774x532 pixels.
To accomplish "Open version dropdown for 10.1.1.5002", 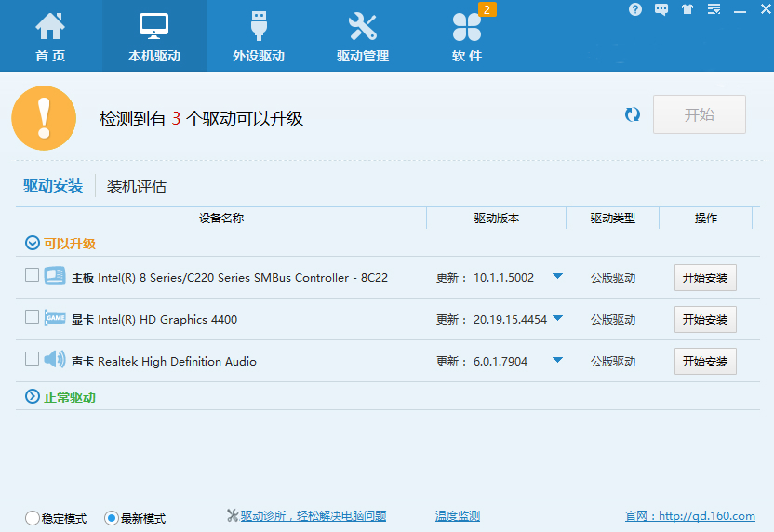I will [557, 276].
